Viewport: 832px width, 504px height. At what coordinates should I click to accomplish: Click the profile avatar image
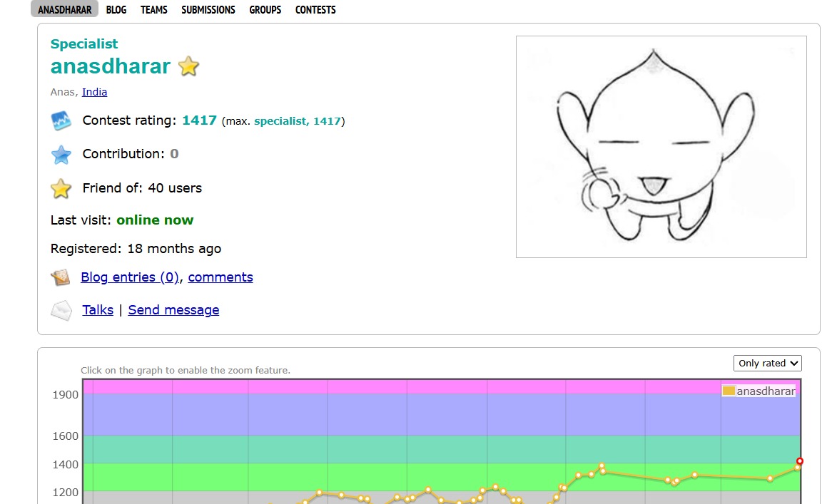[661, 147]
